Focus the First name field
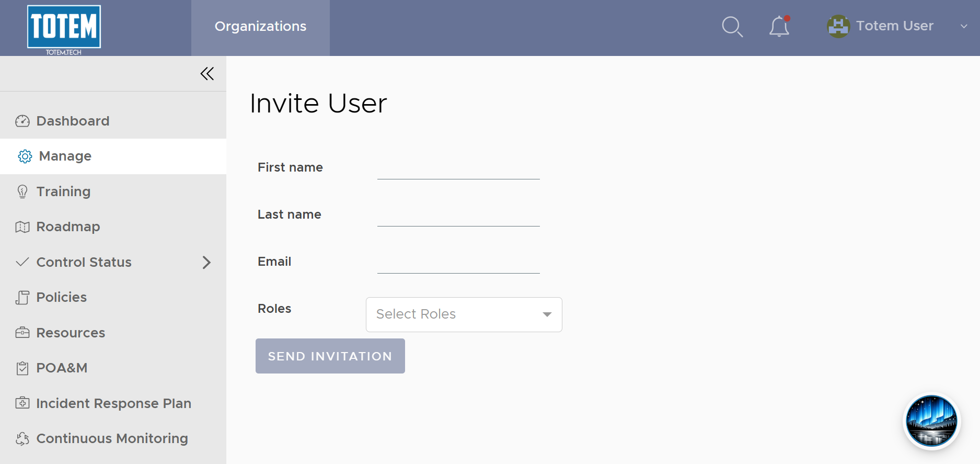This screenshot has width=980, height=464. click(x=458, y=168)
